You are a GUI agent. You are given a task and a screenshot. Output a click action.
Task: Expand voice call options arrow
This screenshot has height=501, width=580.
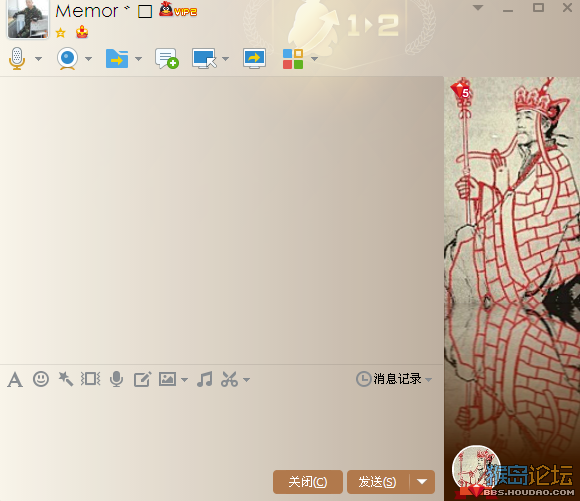38,59
